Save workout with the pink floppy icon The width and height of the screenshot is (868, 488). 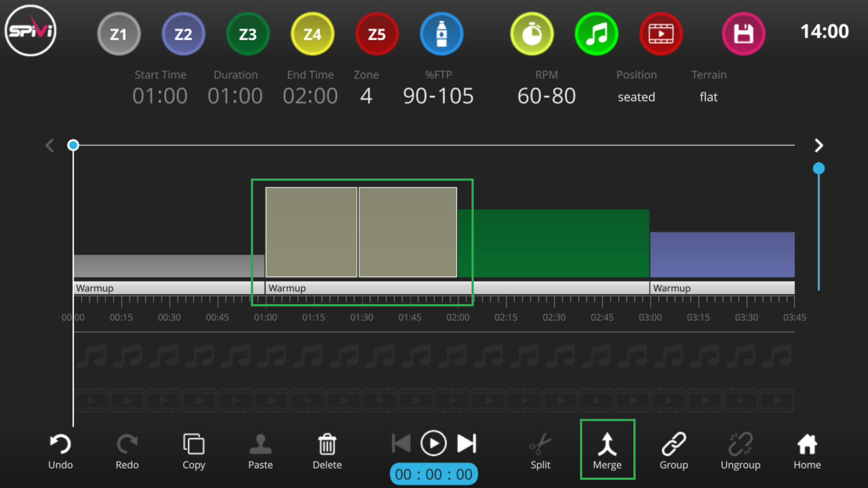click(743, 34)
